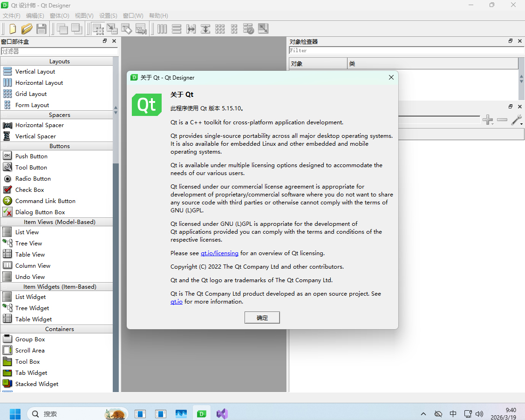
Task: Click Lay Out Horizontally in Splitter icon
Action: (191, 29)
